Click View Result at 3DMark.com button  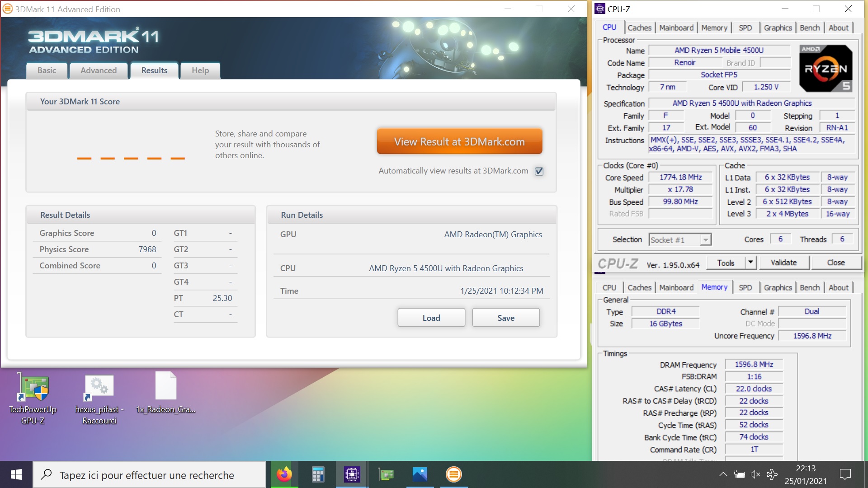pyautogui.click(x=459, y=141)
